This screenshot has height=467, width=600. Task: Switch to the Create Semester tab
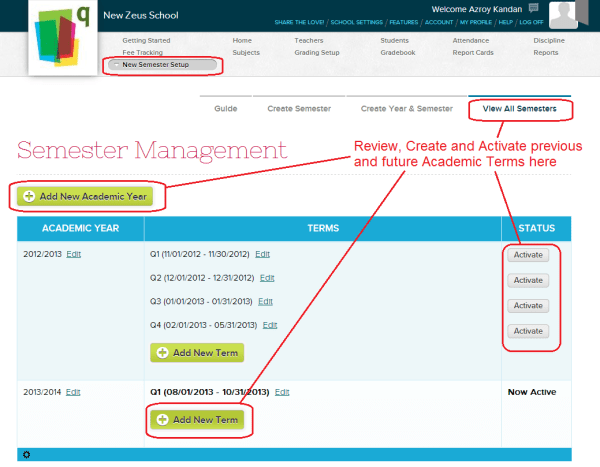(299, 109)
